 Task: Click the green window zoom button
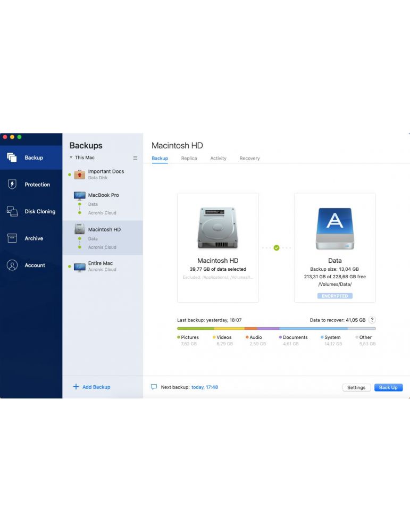[19, 137]
